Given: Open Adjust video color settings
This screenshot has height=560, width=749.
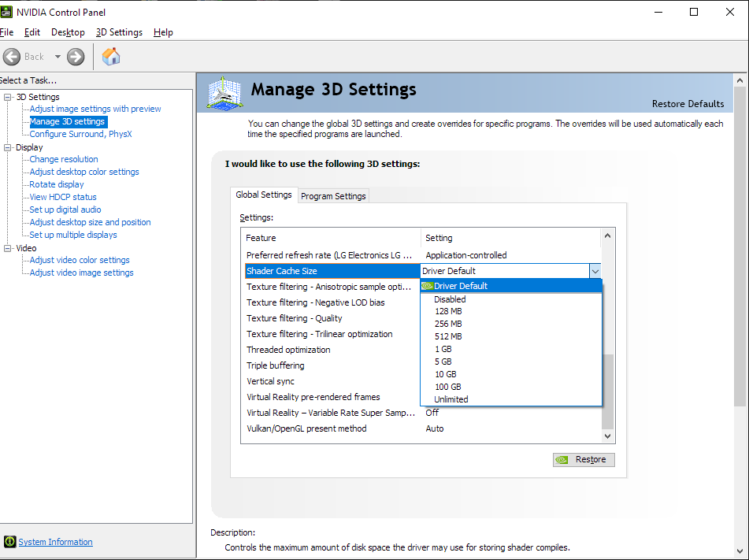Looking at the screenshot, I should tap(80, 260).
